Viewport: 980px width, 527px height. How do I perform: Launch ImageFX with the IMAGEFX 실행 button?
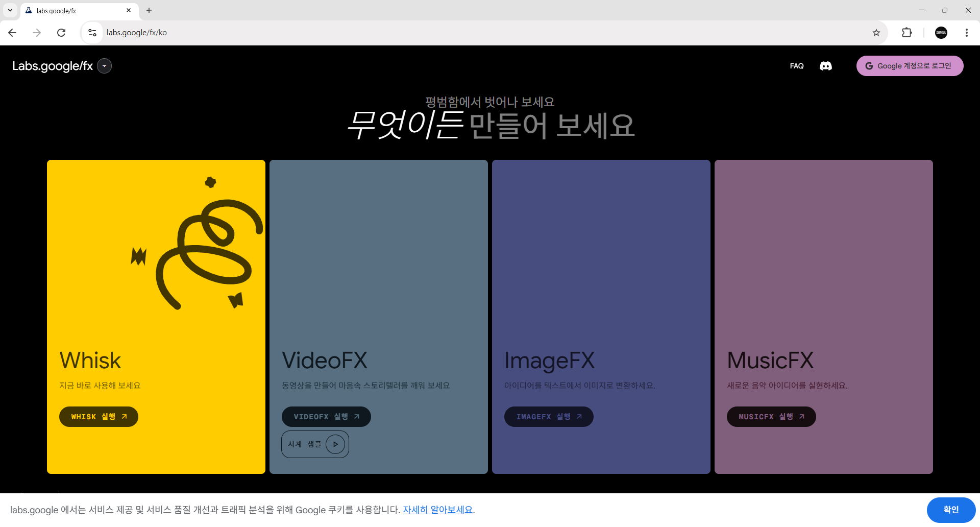click(549, 417)
